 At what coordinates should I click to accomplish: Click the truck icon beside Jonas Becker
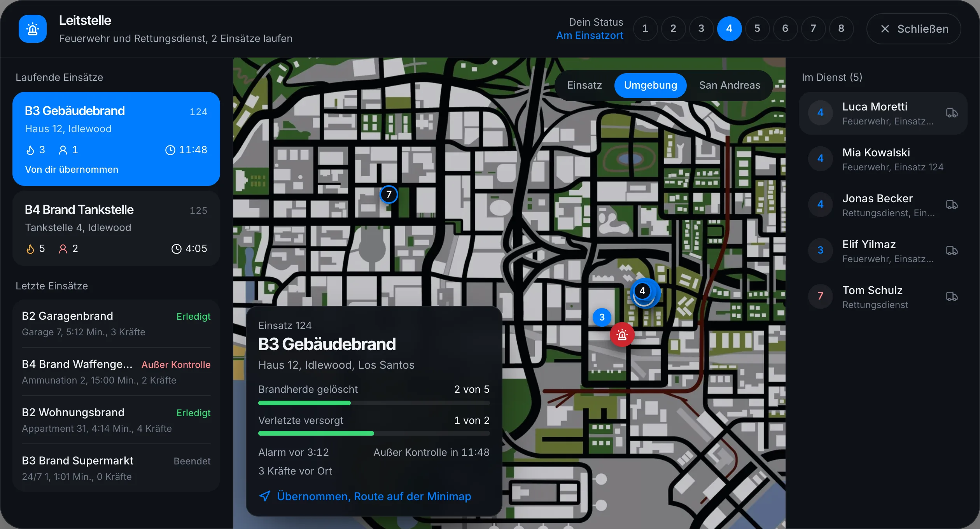pos(952,205)
